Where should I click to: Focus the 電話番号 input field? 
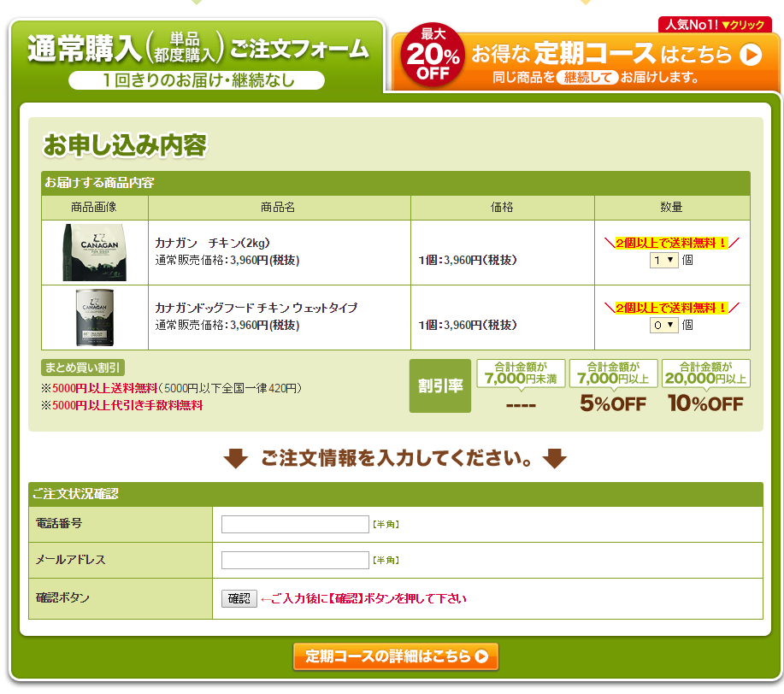pos(295,524)
